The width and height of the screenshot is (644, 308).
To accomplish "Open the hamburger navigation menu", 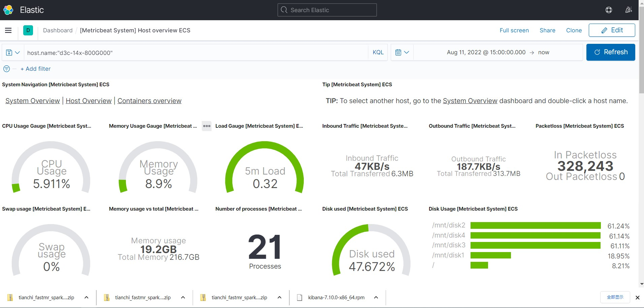I will coord(8,30).
